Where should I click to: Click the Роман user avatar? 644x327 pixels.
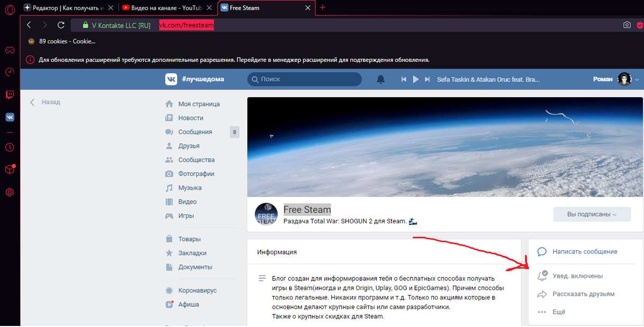(x=624, y=79)
